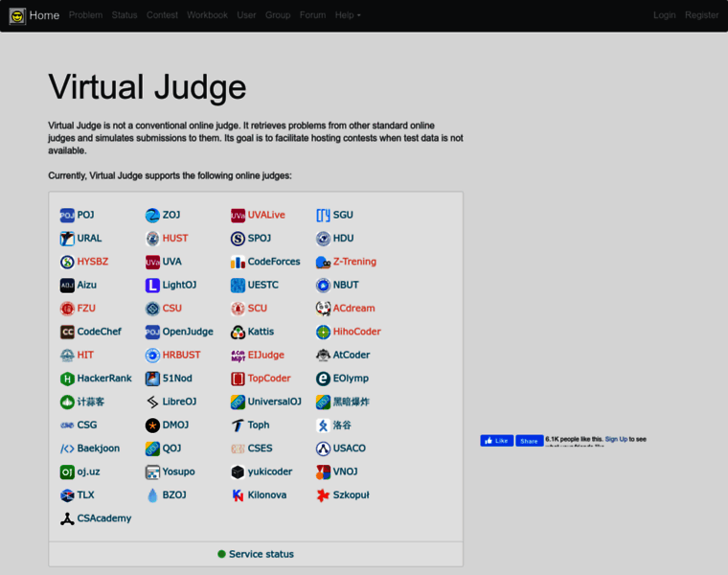Expand the Help dropdown menu
Image resolution: width=728 pixels, height=575 pixels.
(348, 15)
